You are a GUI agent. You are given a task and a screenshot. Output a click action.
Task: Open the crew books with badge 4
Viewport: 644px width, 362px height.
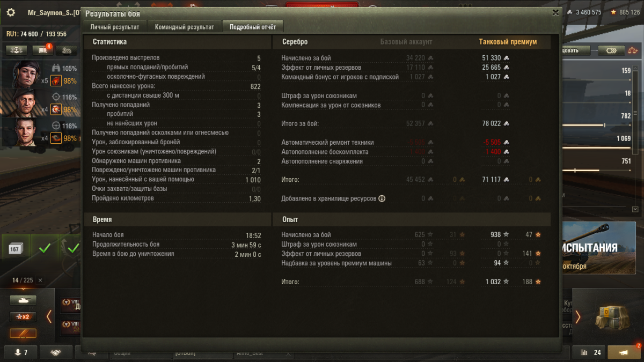pos(42,50)
